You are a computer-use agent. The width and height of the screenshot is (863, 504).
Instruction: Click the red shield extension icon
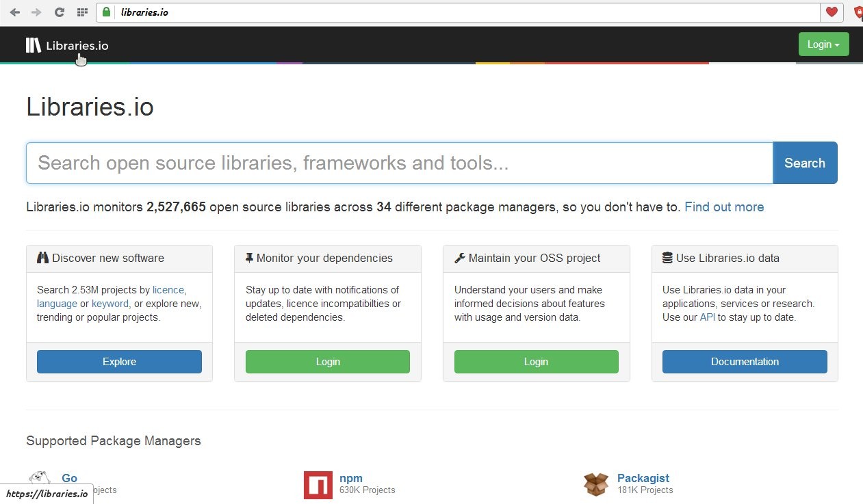(x=858, y=12)
